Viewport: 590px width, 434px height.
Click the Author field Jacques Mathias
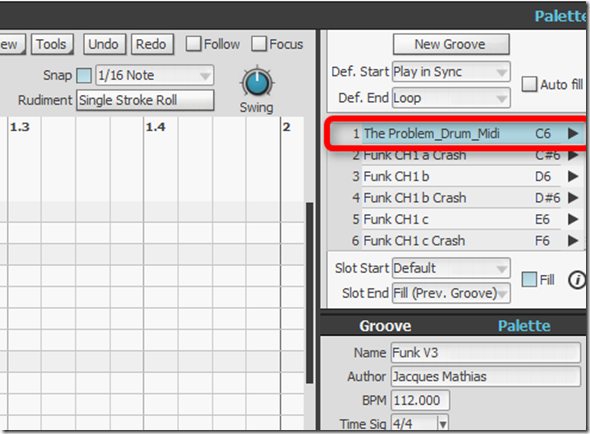tap(485, 376)
